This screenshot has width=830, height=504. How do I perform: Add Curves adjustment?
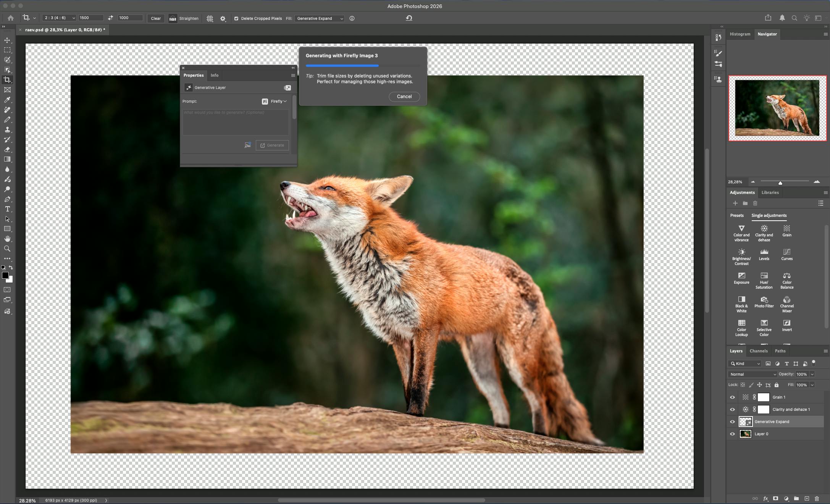click(786, 254)
